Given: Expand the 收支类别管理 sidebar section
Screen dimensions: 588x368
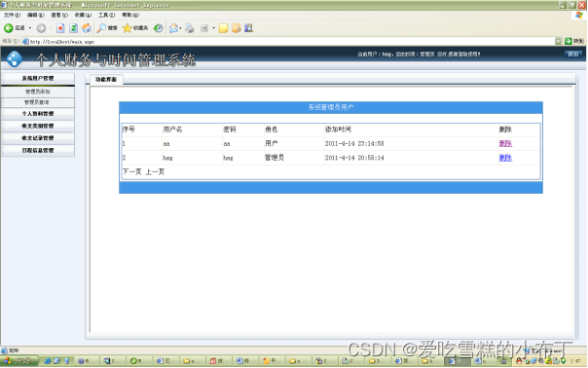Looking at the screenshot, I should coord(38,126).
